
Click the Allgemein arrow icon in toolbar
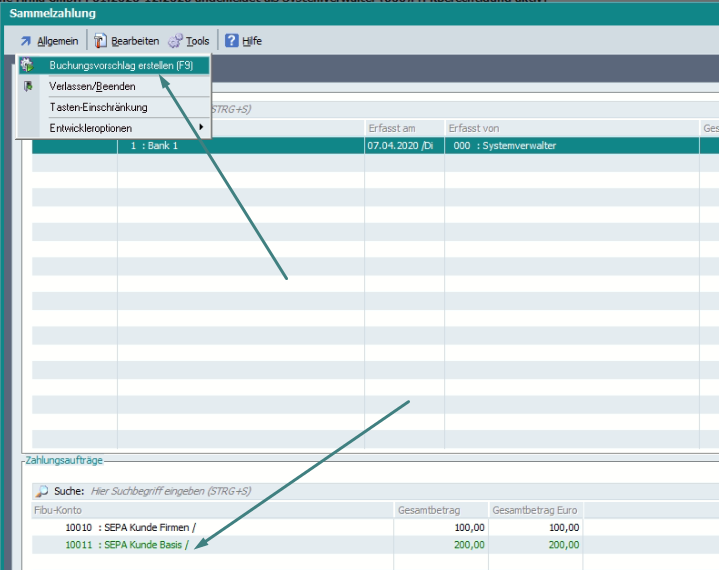(x=24, y=41)
